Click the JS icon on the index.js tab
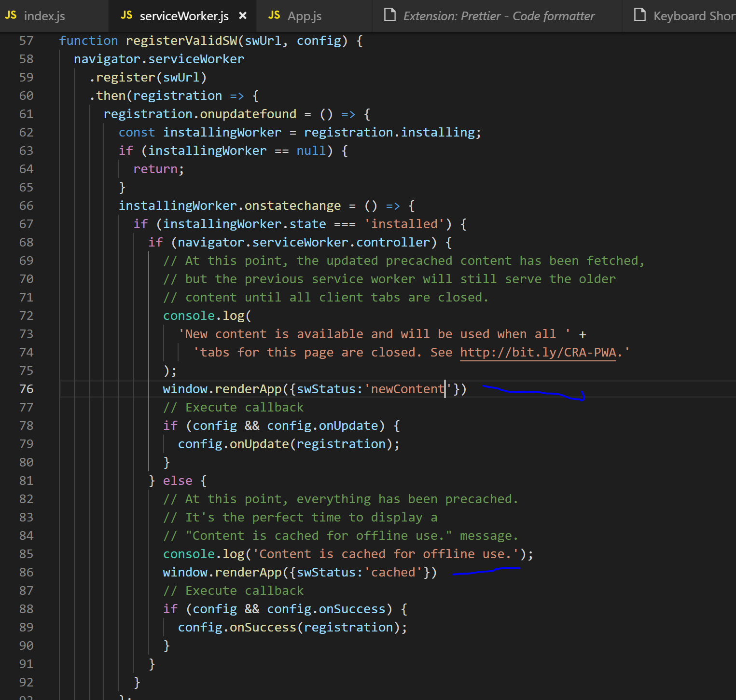736x700 pixels. point(10,15)
